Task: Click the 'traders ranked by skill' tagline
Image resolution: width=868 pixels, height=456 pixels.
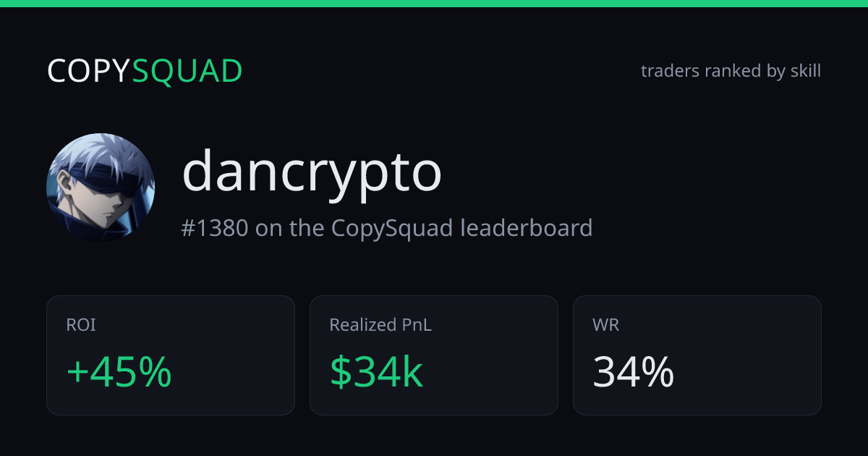Action: tap(731, 71)
